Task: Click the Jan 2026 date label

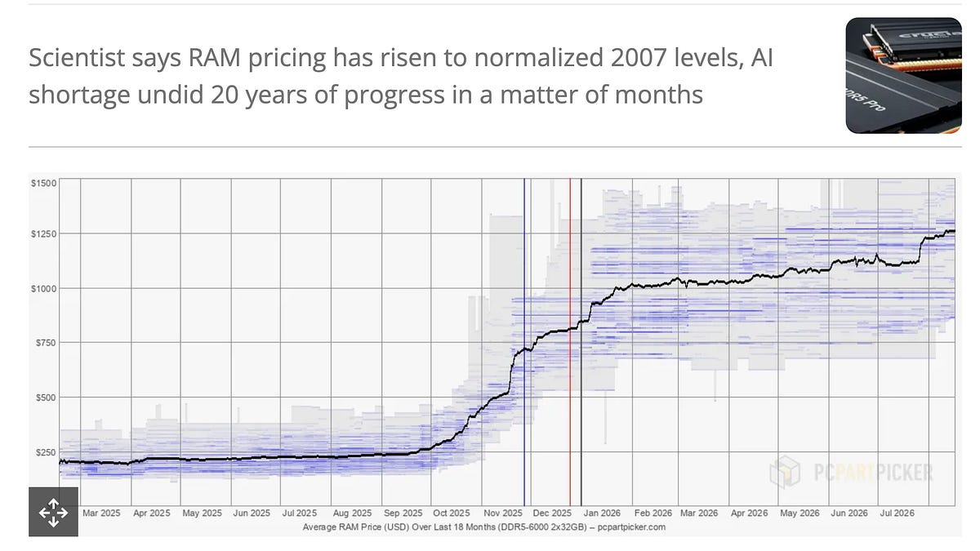Action: (x=603, y=513)
